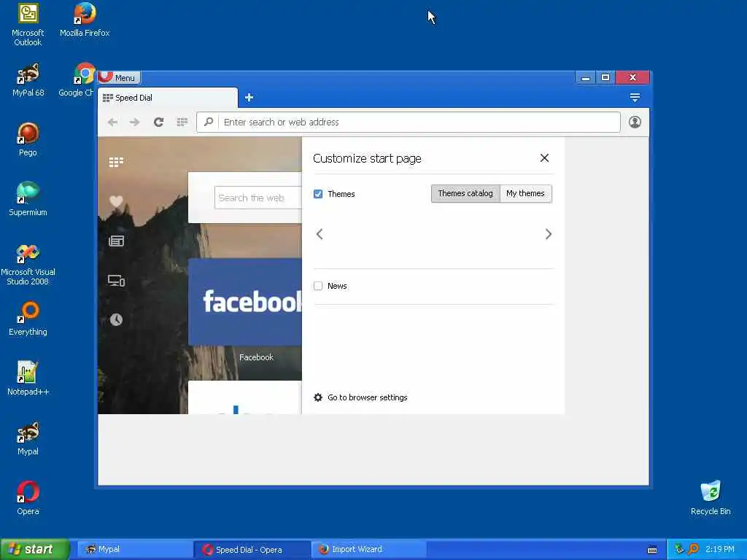747x560 pixels.
Task: Open Opera desktop icon
Action: pyautogui.click(x=28, y=498)
